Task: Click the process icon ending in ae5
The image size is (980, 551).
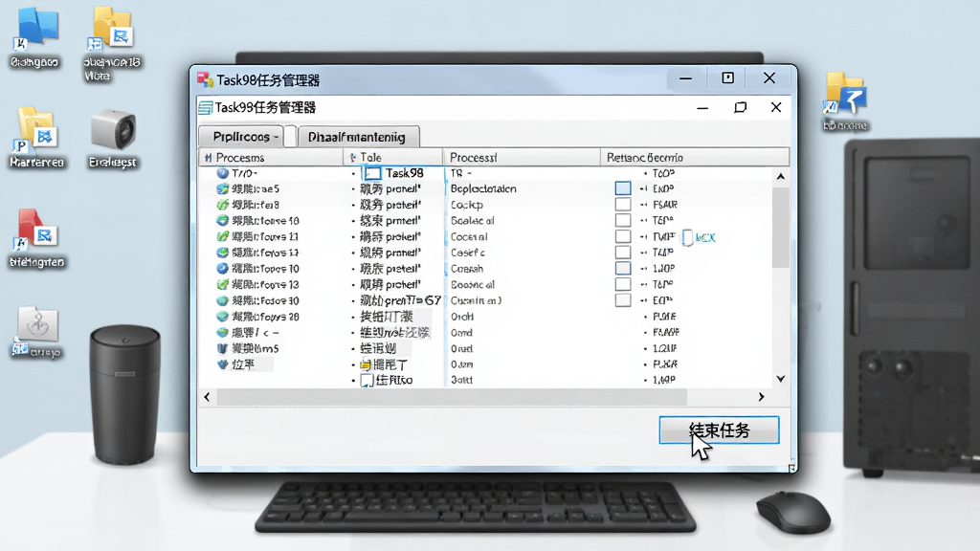Action: pos(222,188)
